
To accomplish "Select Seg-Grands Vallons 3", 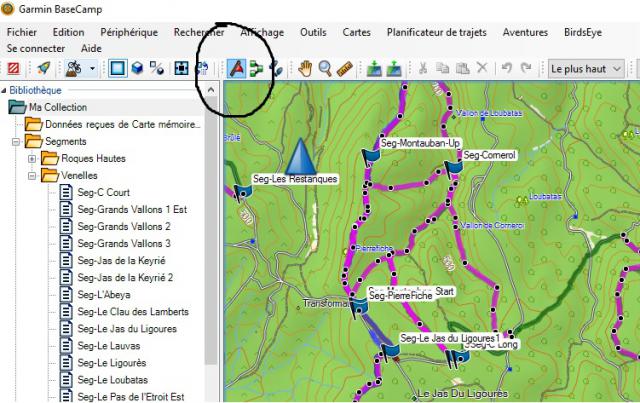I will (124, 244).
